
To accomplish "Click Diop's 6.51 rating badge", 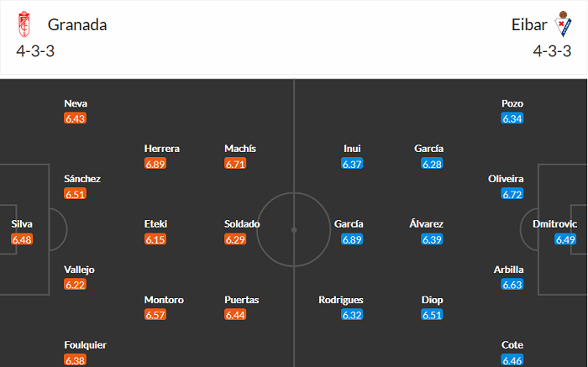I will pos(432,315).
